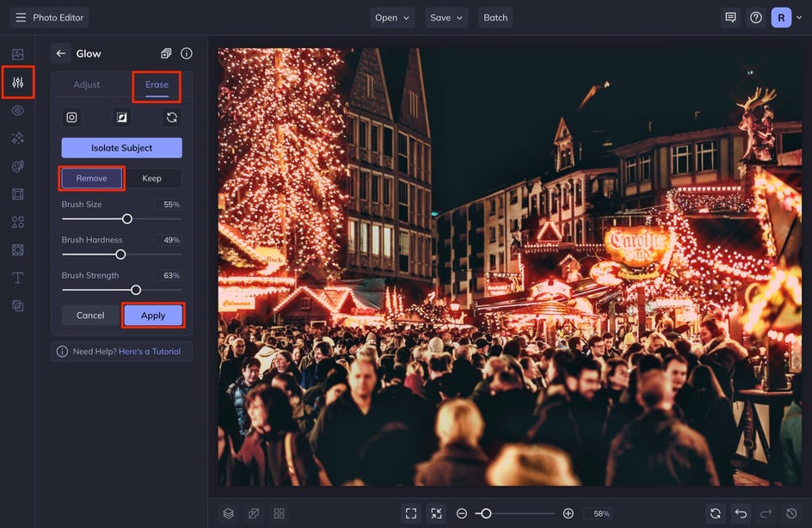Image resolution: width=812 pixels, height=528 pixels.
Task: Open the grid view icon at bottom
Action: point(279,513)
